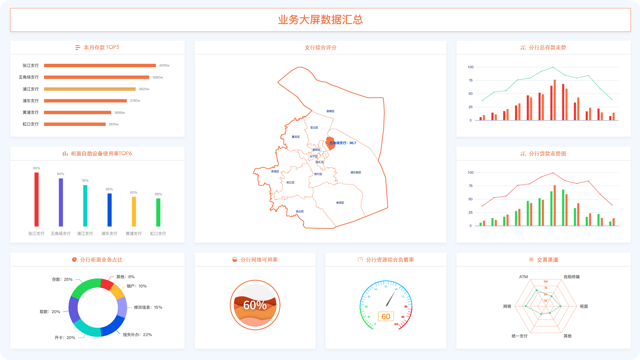Image resolution: width=640 pixels, height=360 pixels.
Task: Click the 统一支付 label on the radar chart
Action: [x=520, y=336]
